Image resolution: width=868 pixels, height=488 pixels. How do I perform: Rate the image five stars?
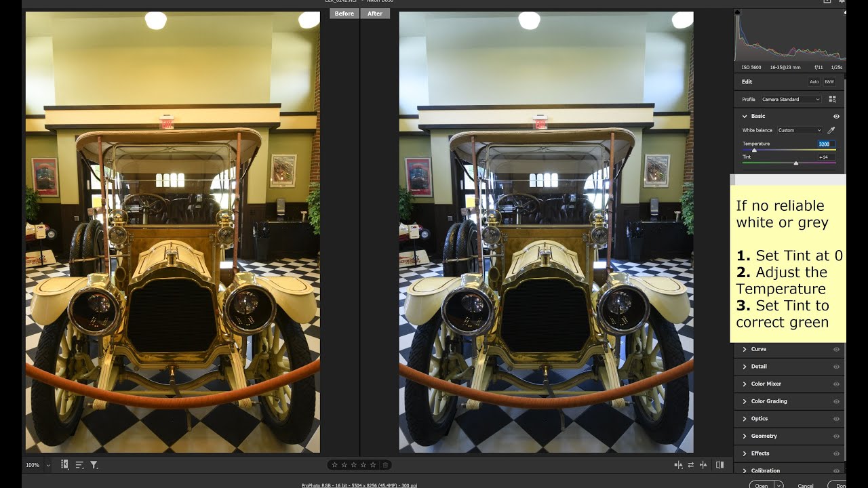coord(372,465)
